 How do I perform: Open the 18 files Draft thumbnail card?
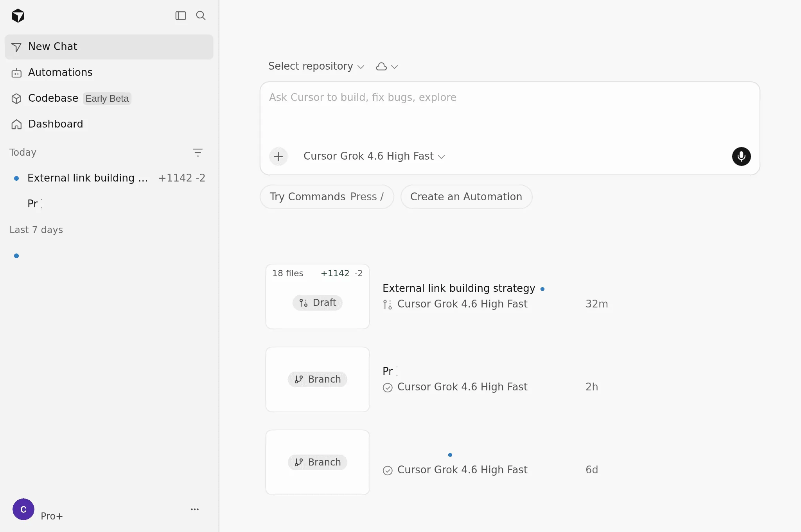coord(318,297)
